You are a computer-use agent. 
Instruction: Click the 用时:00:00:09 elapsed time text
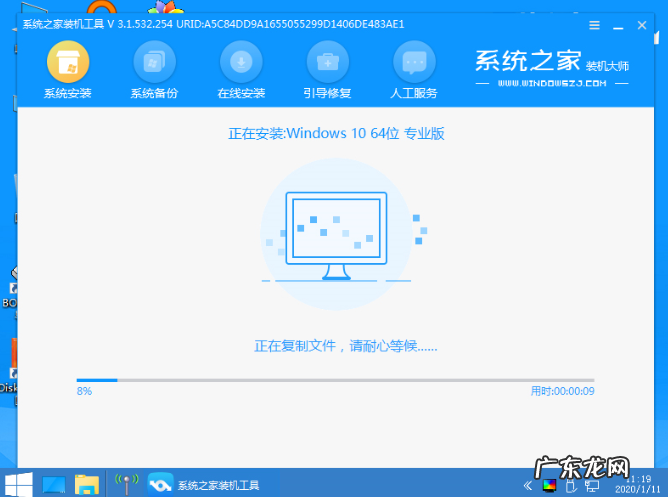pyautogui.click(x=562, y=391)
